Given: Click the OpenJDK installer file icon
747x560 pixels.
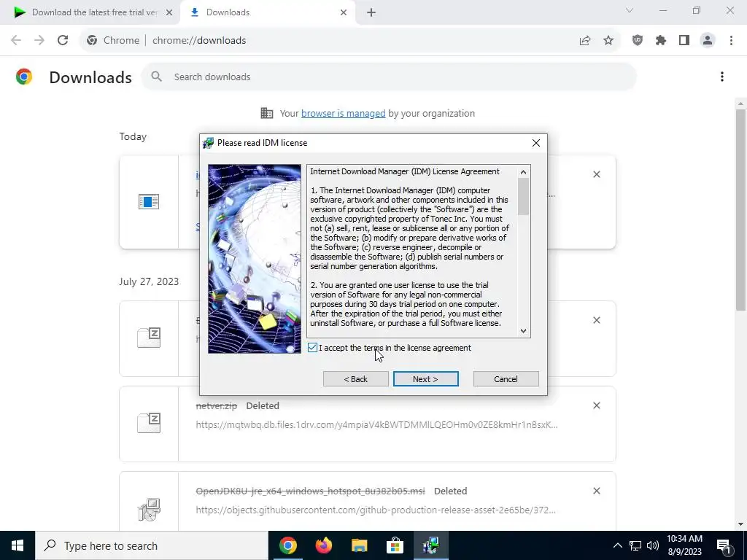Looking at the screenshot, I should point(149,509).
